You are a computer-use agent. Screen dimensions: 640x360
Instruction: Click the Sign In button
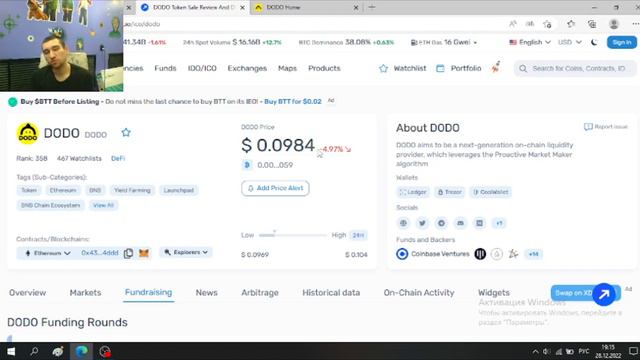click(x=622, y=42)
